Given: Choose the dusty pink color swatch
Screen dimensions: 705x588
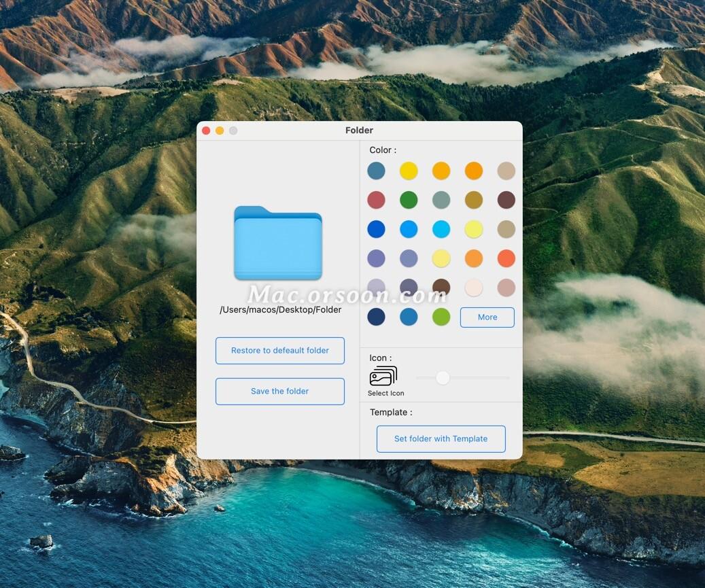Looking at the screenshot, I should (x=506, y=288).
